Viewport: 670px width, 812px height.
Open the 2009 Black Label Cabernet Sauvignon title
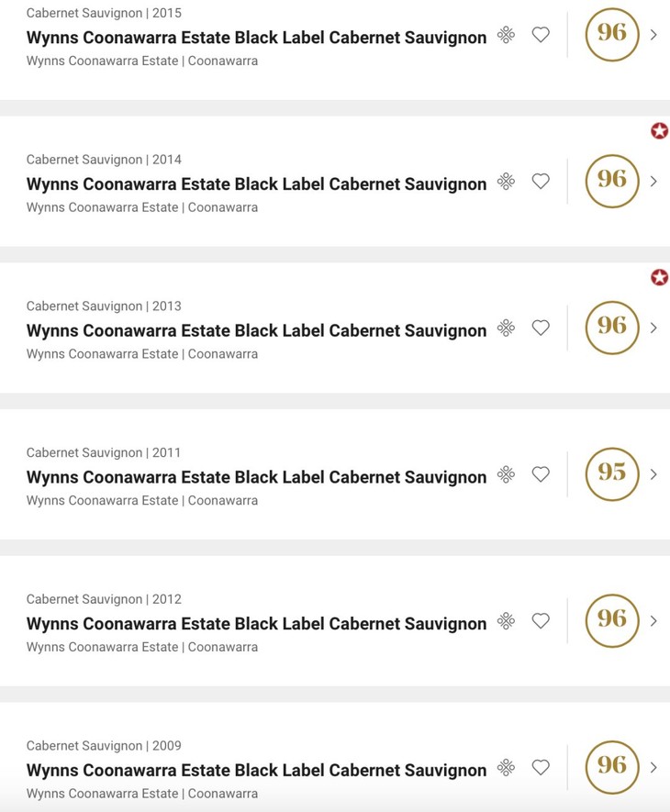pos(256,770)
